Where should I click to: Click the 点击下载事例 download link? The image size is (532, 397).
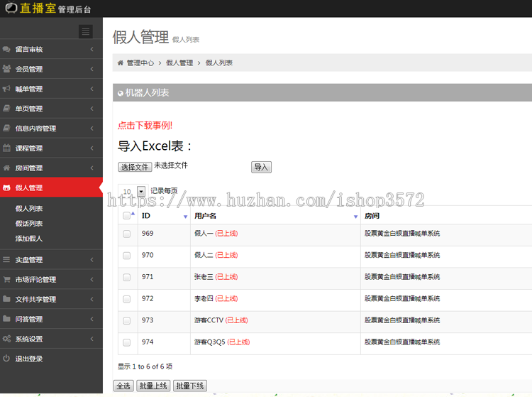coord(145,126)
